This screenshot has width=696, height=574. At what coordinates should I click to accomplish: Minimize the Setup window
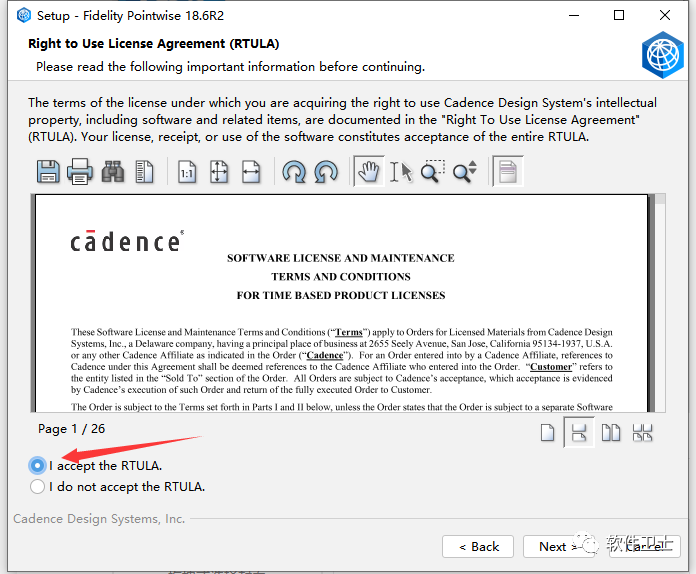574,16
